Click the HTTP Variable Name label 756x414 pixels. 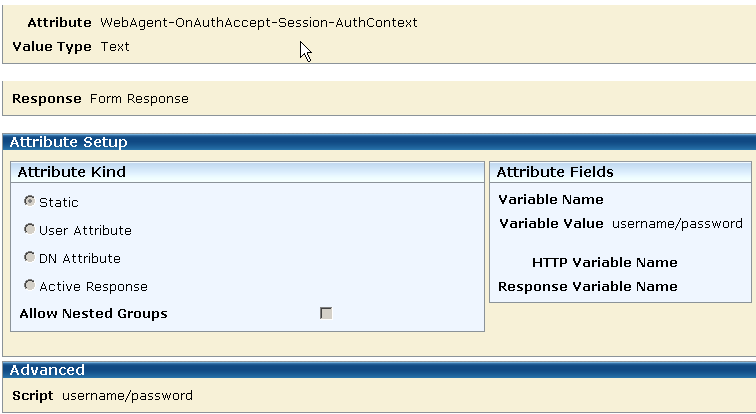tap(605, 262)
